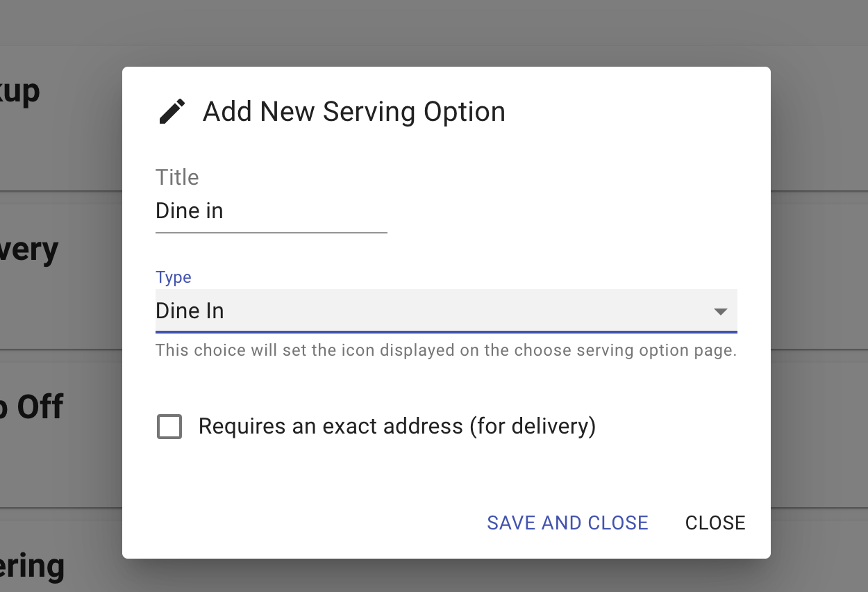Enable the exact address checkbox
The image size is (868, 592).
169,427
